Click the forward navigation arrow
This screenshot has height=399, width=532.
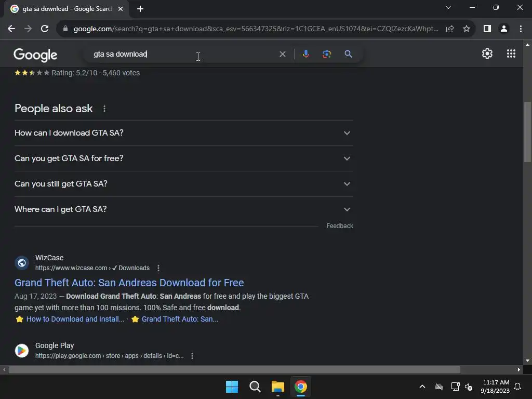[x=28, y=29]
